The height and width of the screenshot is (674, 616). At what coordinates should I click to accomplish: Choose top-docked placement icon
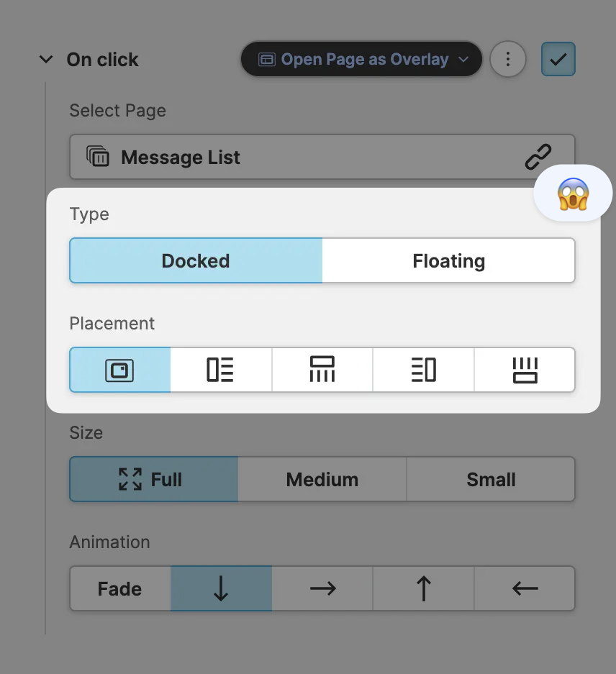coord(322,370)
